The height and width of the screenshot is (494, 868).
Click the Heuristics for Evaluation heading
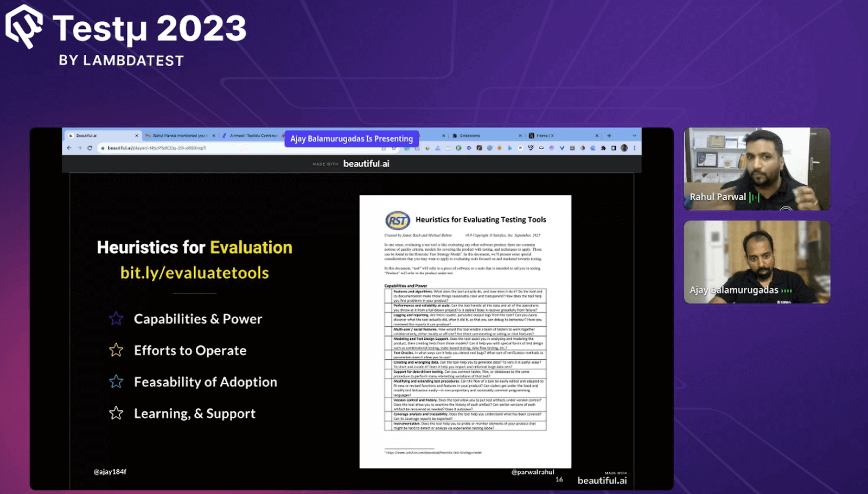point(195,247)
